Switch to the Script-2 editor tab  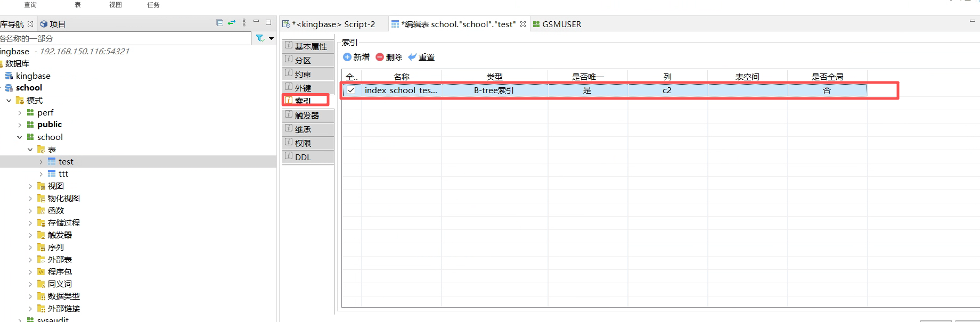click(333, 24)
